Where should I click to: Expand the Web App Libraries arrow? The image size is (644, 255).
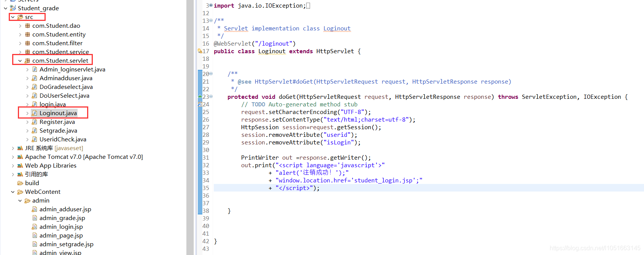coord(13,166)
